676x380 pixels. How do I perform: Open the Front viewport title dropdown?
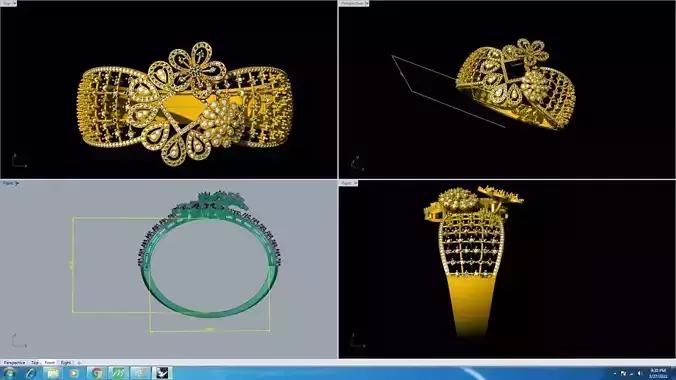17,183
